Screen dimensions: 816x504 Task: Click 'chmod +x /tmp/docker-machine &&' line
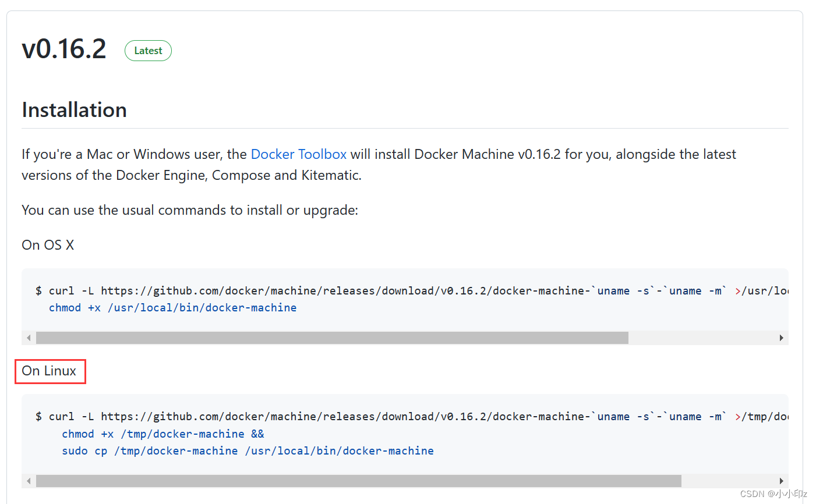163,434
